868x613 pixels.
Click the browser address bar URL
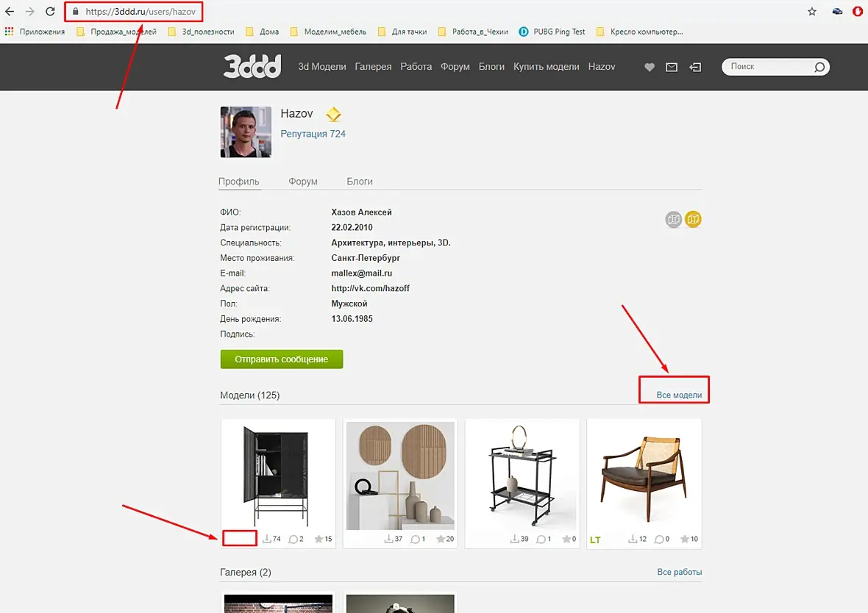click(x=140, y=12)
